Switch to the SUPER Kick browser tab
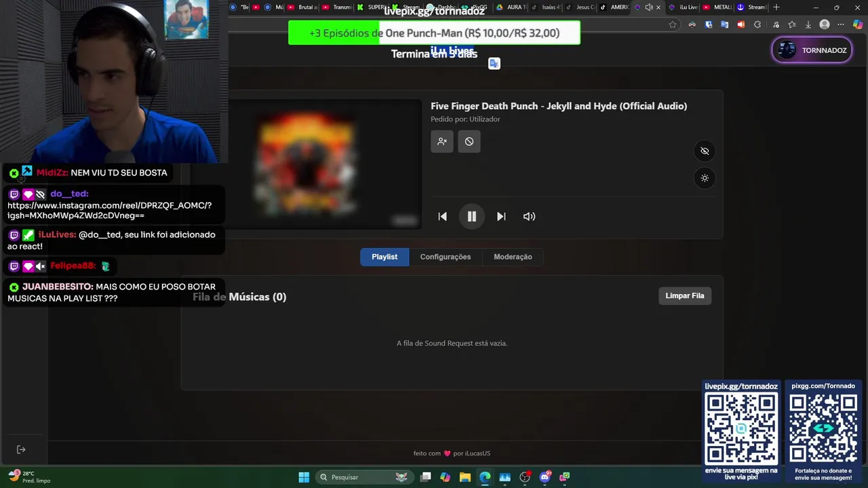 pyautogui.click(x=372, y=7)
